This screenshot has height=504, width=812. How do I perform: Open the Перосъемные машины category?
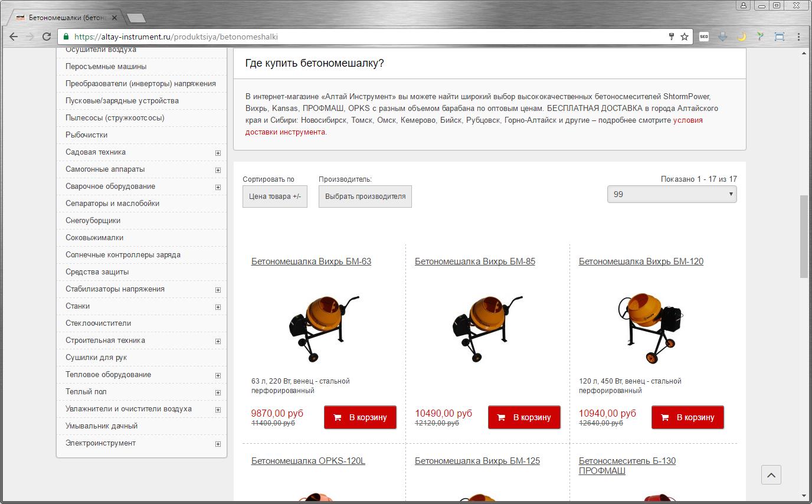pyautogui.click(x=106, y=67)
